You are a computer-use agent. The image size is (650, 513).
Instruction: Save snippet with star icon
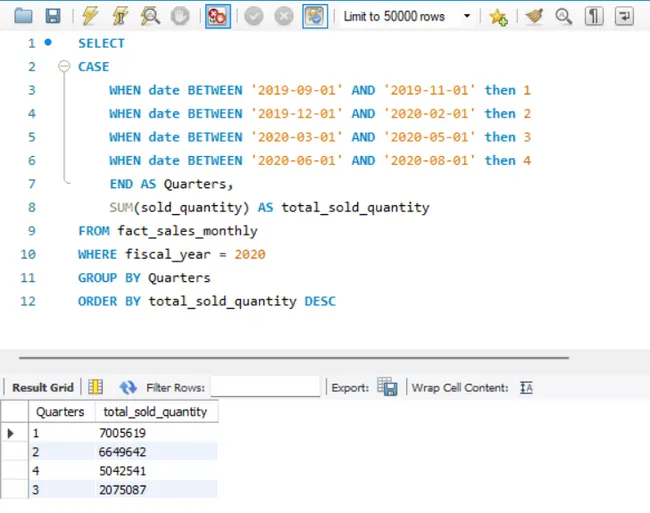[498, 17]
